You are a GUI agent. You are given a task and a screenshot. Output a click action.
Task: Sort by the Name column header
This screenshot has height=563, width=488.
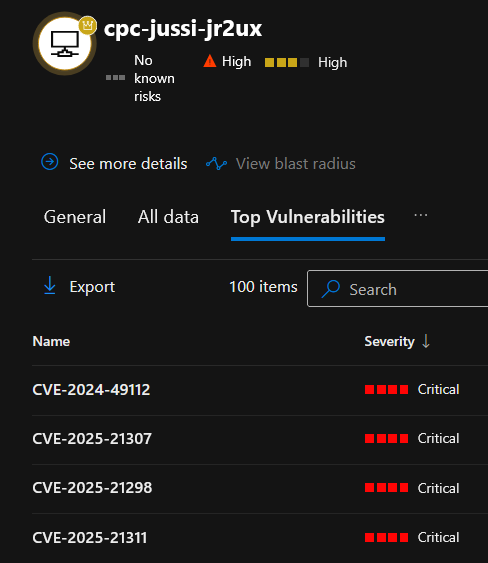point(51,341)
